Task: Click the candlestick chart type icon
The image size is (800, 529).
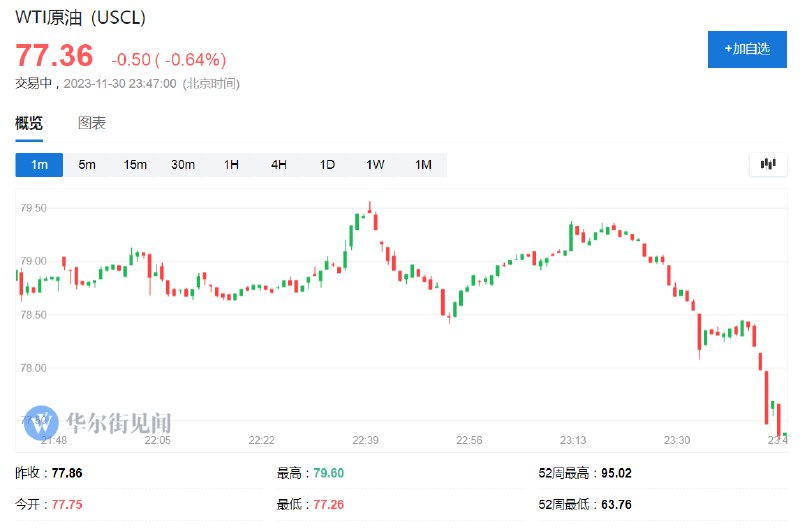Action: (768, 164)
